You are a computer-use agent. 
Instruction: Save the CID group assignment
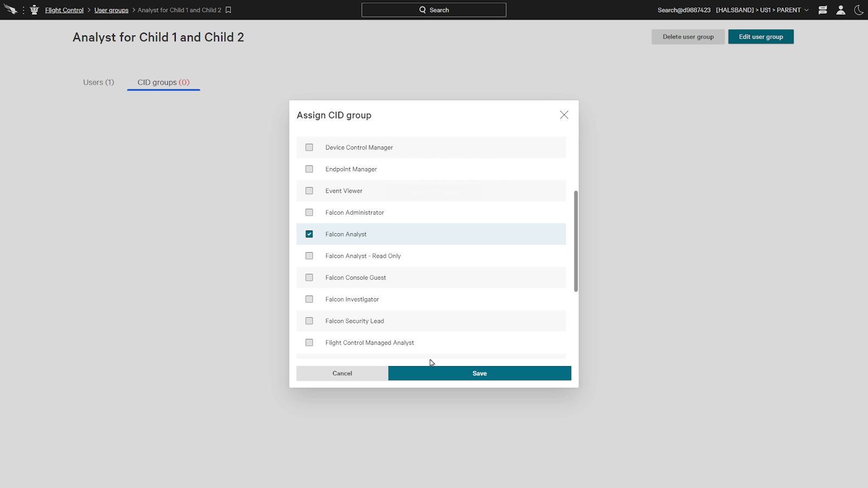480,373
